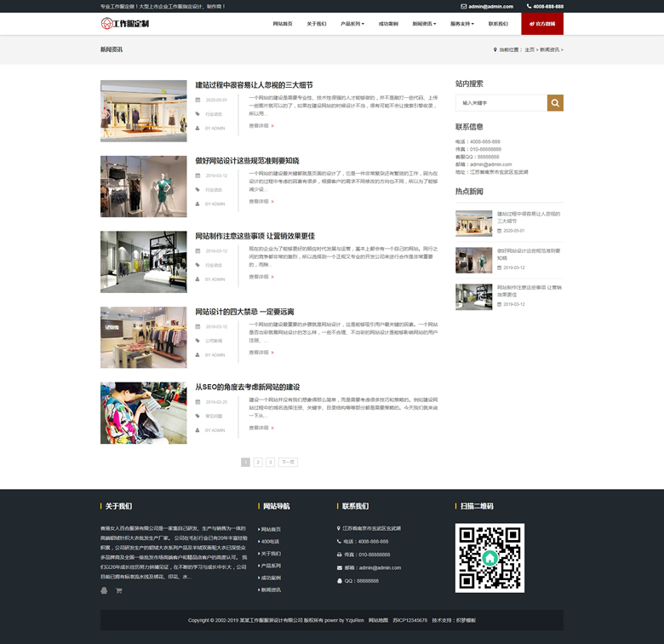Screen dimensions: 664x644
Task: Open the SEO article thumbnail image
Action: [143, 412]
